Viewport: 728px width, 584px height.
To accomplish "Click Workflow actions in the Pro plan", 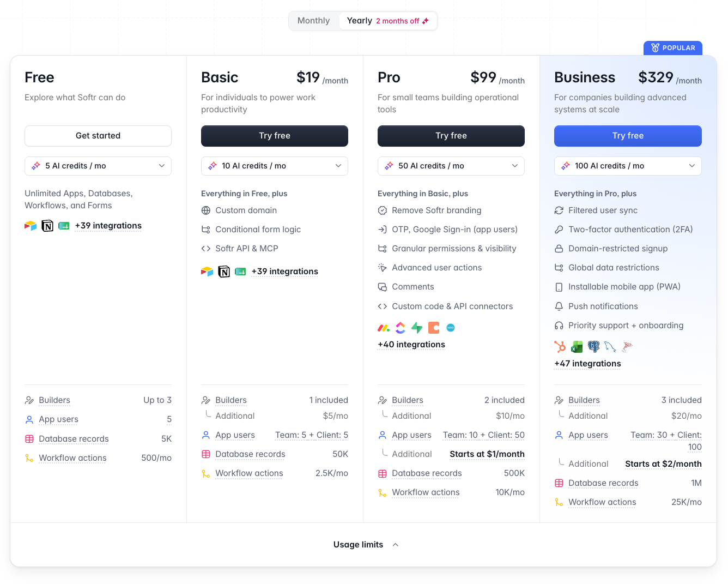I will 426,492.
